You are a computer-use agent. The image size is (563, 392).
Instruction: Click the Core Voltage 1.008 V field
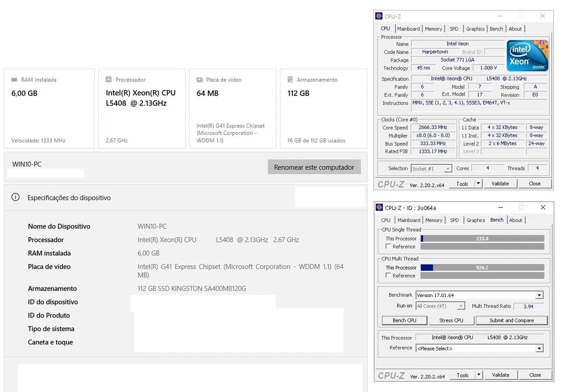[488, 68]
